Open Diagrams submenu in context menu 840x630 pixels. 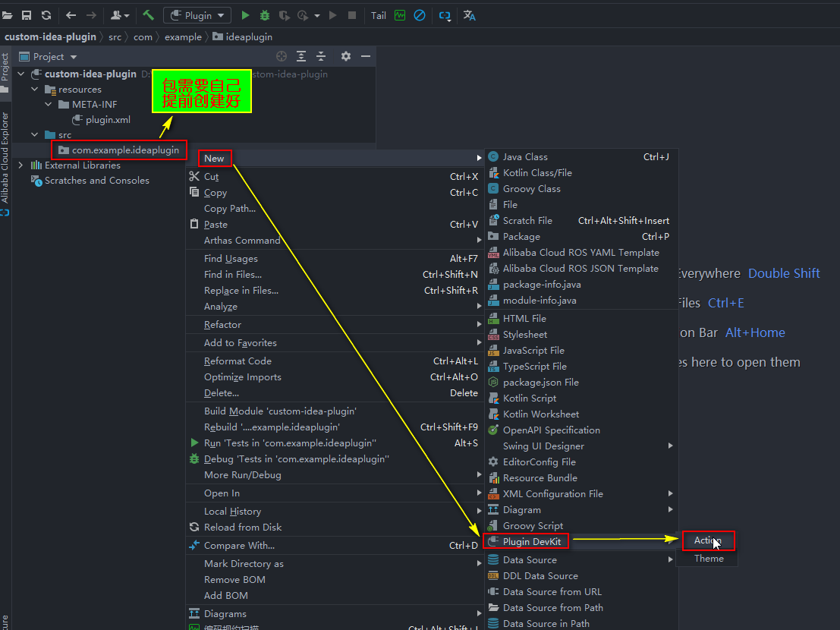coord(335,614)
